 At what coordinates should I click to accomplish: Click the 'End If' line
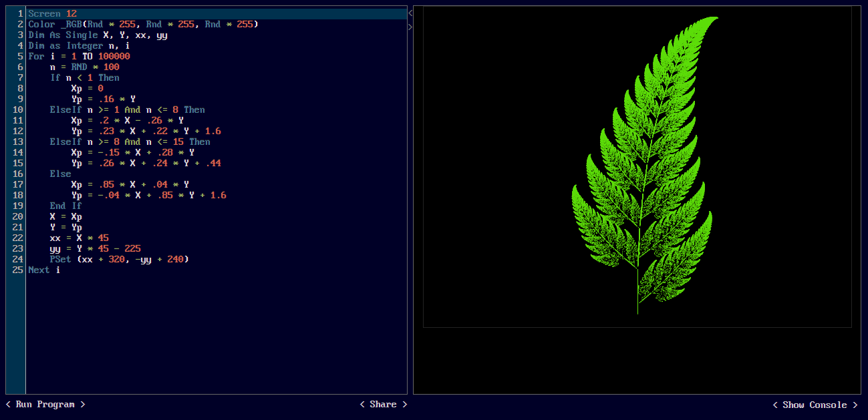65,206
